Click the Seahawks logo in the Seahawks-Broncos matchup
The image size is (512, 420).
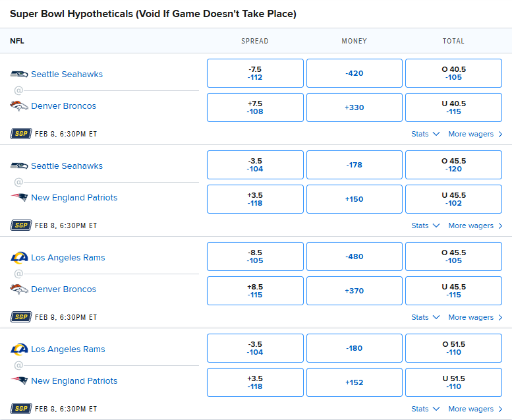[x=19, y=75]
